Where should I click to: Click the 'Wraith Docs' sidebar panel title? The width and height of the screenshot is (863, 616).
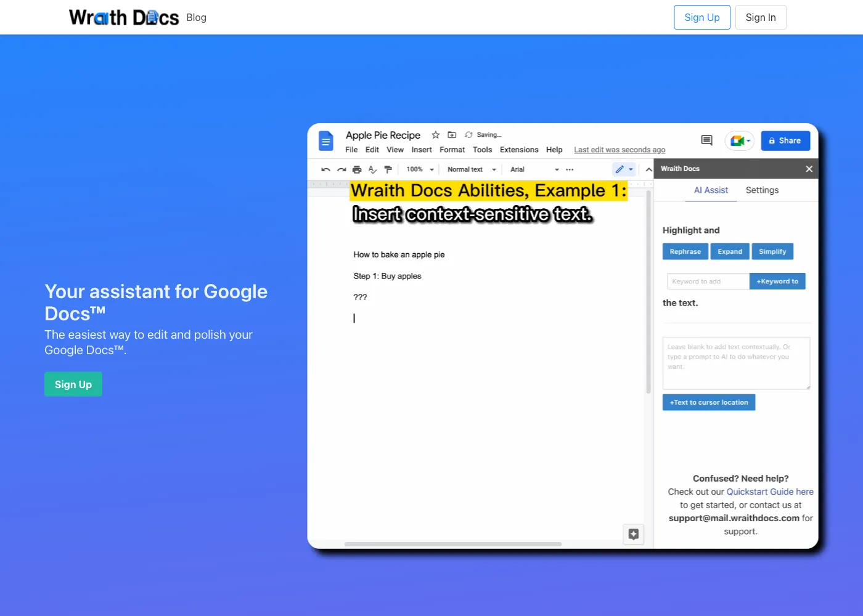pyautogui.click(x=680, y=169)
